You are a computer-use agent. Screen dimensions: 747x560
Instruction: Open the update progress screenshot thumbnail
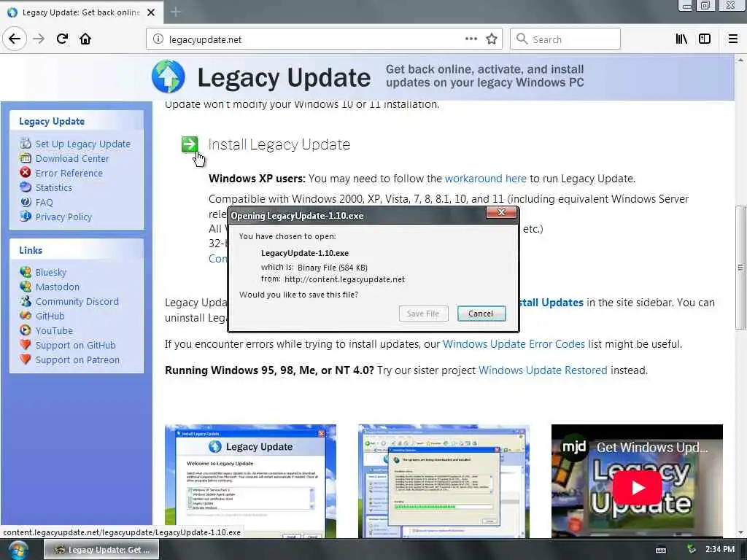(444, 481)
